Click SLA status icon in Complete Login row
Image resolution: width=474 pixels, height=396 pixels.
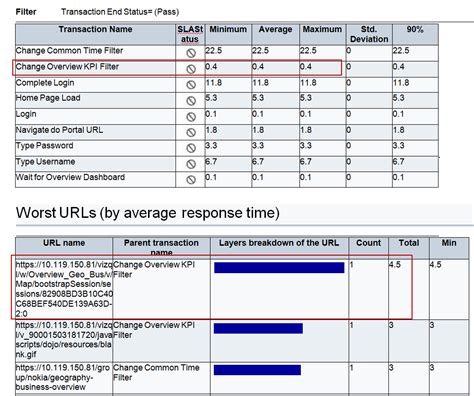click(x=191, y=85)
